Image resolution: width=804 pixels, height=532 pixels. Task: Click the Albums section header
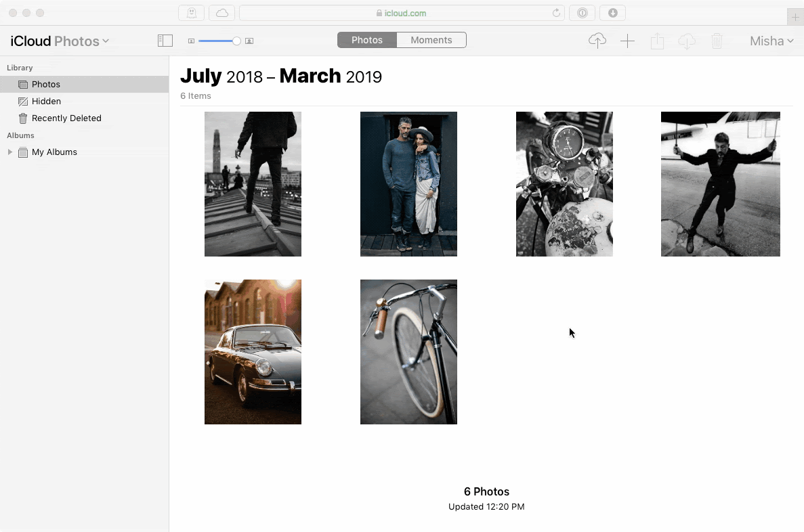pos(20,135)
